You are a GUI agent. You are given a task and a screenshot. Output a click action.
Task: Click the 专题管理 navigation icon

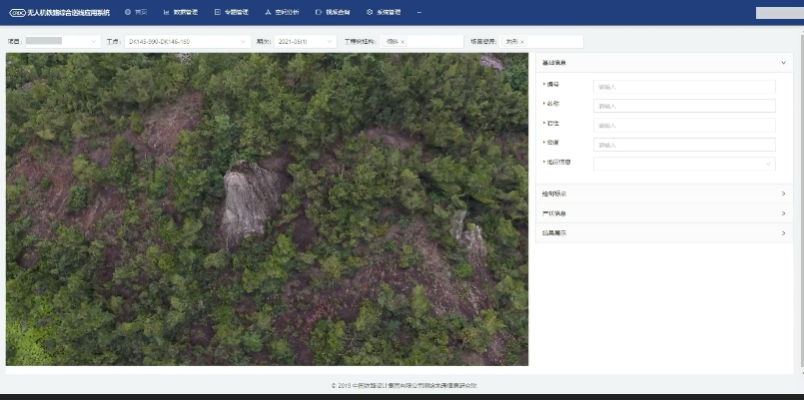(x=217, y=13)
